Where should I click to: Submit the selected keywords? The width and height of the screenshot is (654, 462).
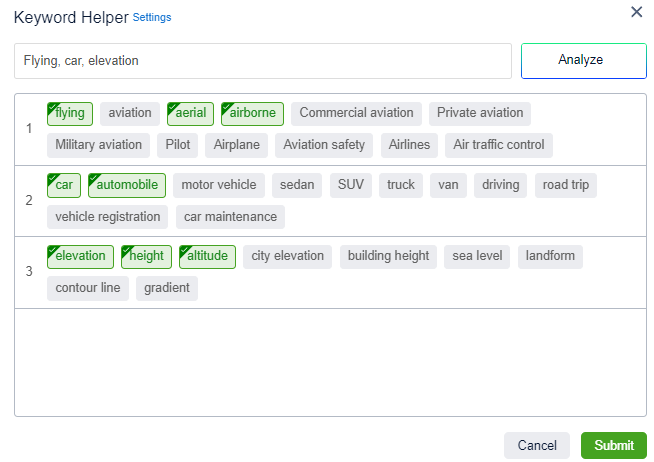(x=613, y=445)
